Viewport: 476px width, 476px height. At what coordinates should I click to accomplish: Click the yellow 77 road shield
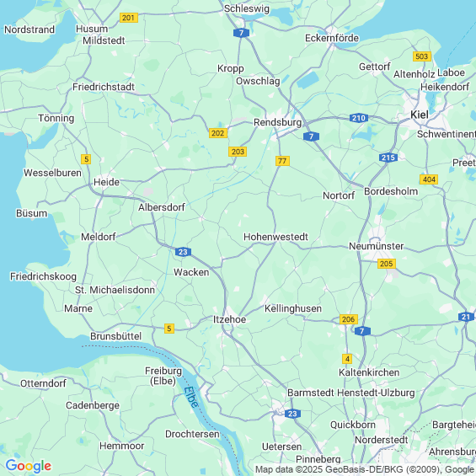coord(282,161)
